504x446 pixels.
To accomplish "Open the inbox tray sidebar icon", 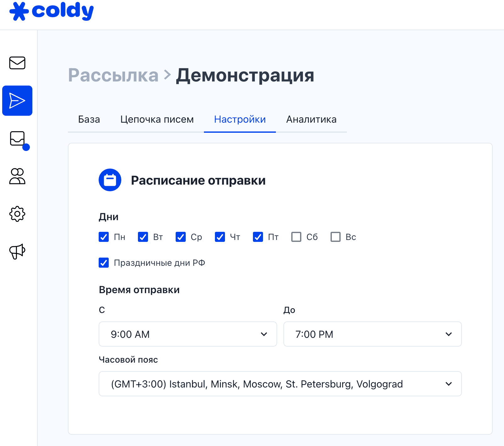I will [17, 139].
